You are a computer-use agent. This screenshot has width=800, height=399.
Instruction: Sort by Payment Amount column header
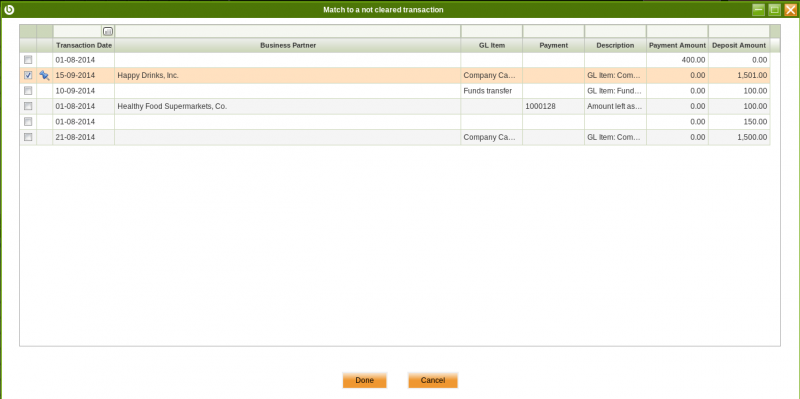pos(677,45)
